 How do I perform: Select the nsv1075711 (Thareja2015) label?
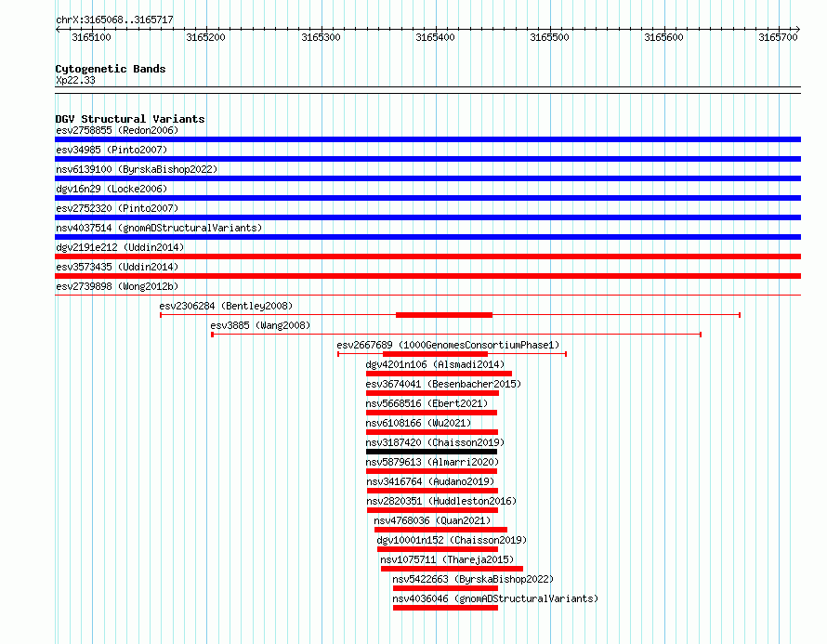click(447, 559)
